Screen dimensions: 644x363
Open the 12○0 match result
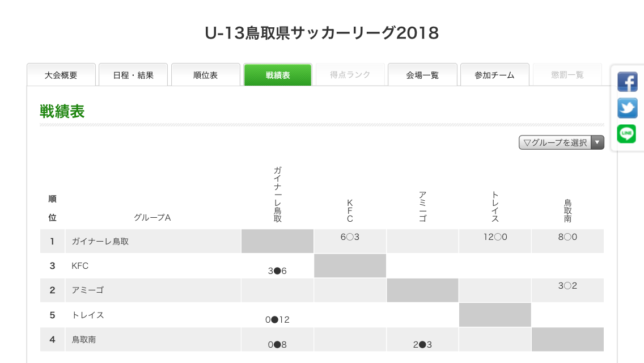click(x=495, y=237)
